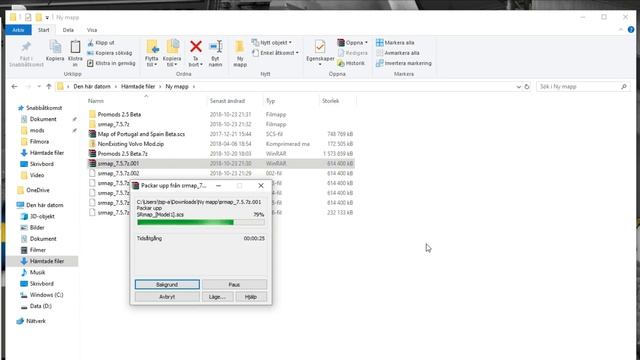This screenshot has width=640, height=360.
Task: Open Snabbåtkomst in navigation pane
Action: 44,108
